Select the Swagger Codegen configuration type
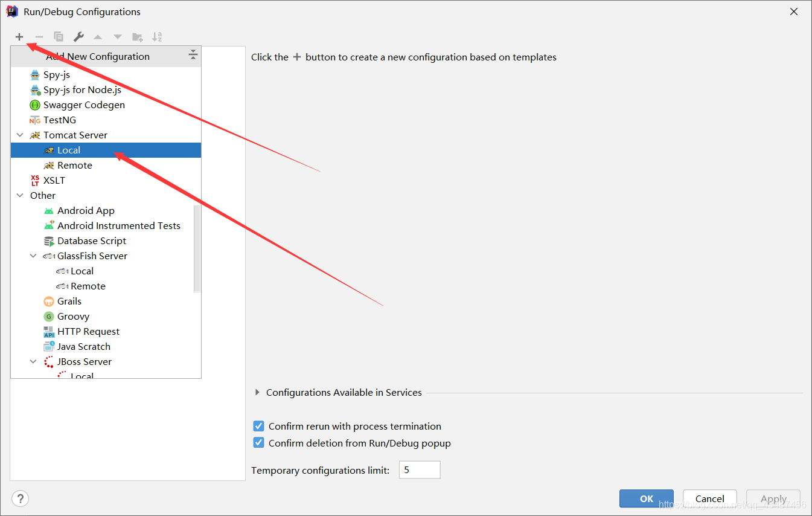 click(106, 105)
